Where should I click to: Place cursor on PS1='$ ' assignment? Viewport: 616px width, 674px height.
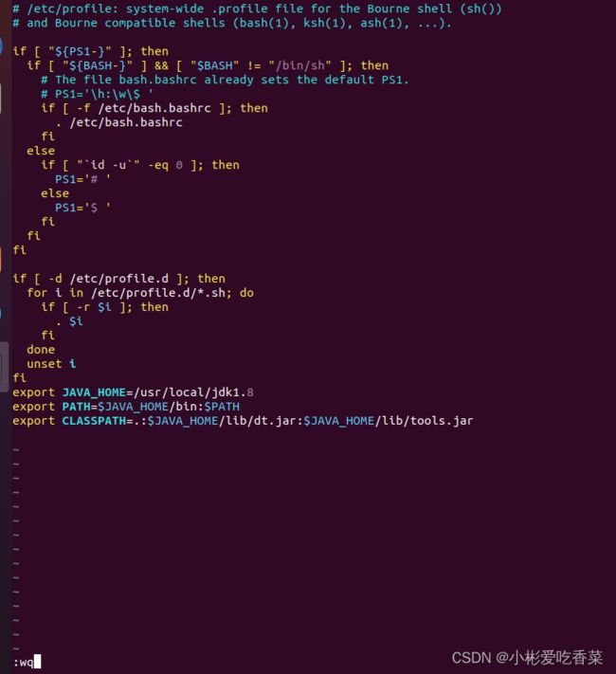click(83, 208)
